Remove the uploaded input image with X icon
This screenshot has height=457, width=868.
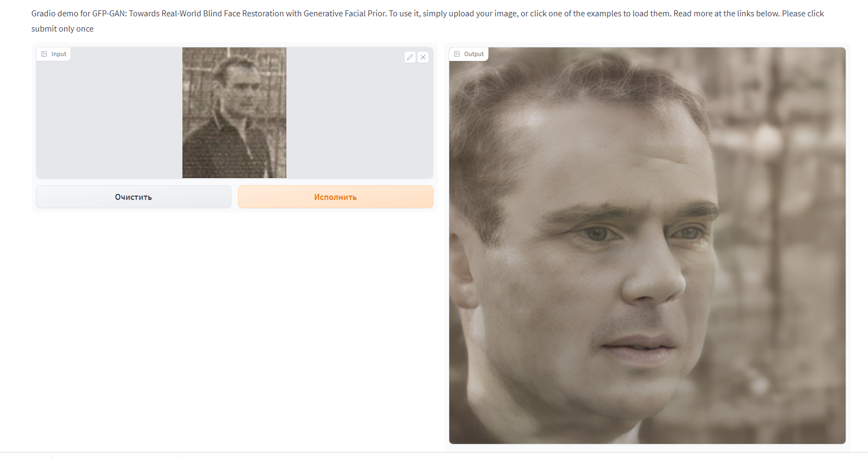pos(423,57)
